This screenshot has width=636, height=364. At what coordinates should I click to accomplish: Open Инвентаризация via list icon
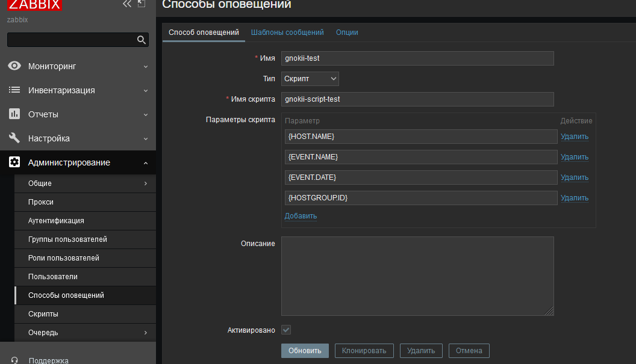tap(14, 90)
